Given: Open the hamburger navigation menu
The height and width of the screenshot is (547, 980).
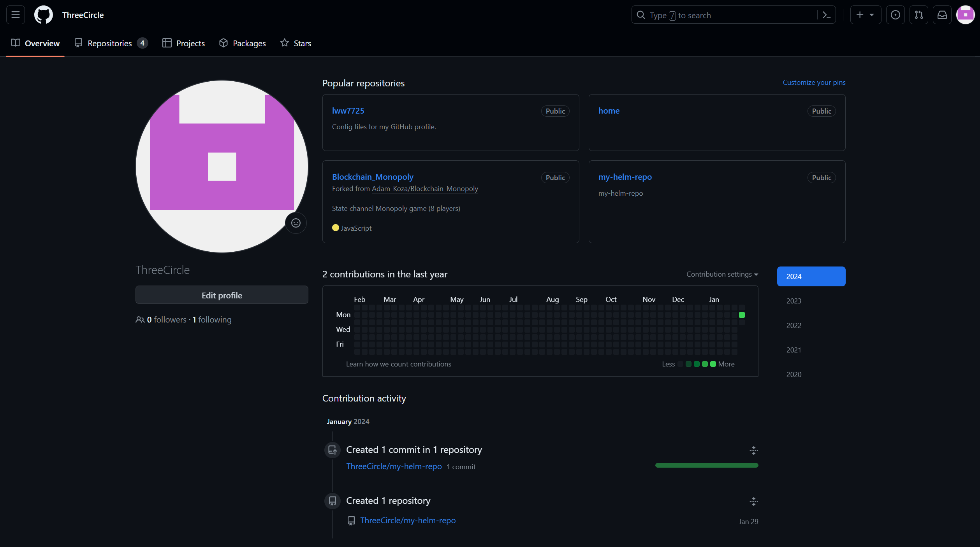Looking at the screenshot, I should [16, 15].
